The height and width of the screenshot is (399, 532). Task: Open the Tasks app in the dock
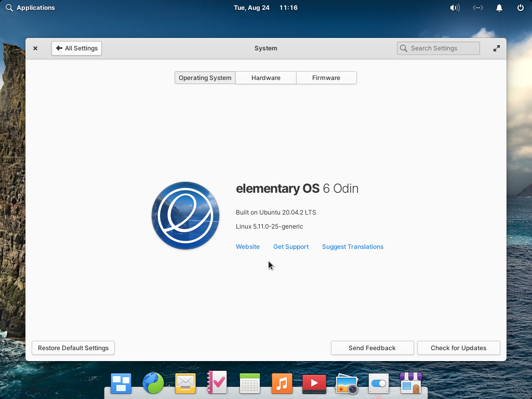point(217,382)
